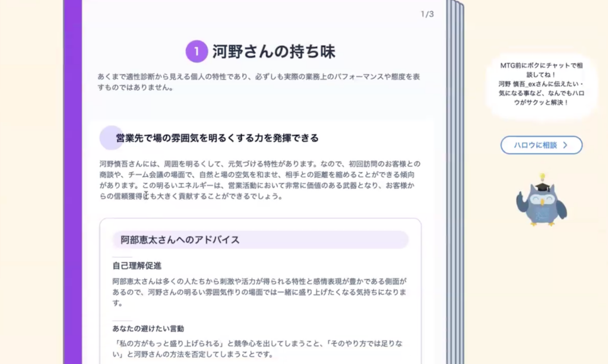Click the chevron arrow inside the ハロウに相談 button
608x364 pixels.
click(566, 145)
